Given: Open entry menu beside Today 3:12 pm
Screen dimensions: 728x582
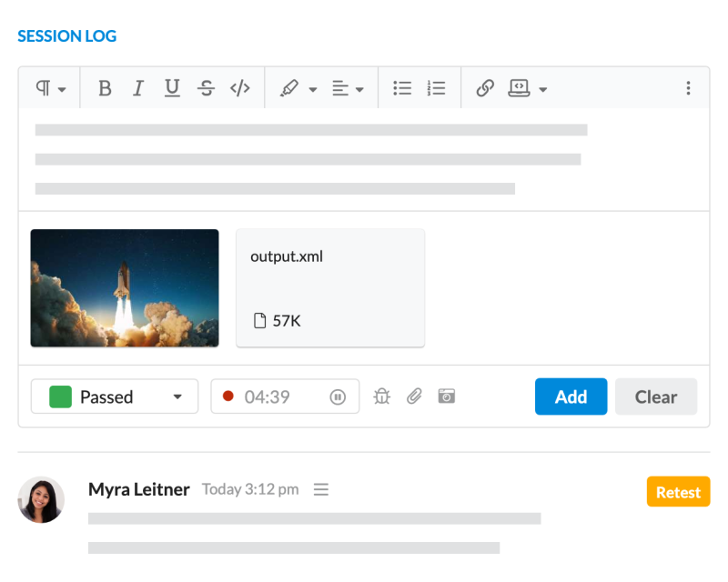Looking at the screenshot, I should [321, 489].
